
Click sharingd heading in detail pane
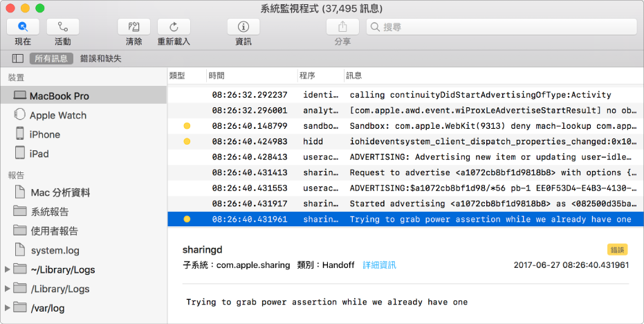203,250
